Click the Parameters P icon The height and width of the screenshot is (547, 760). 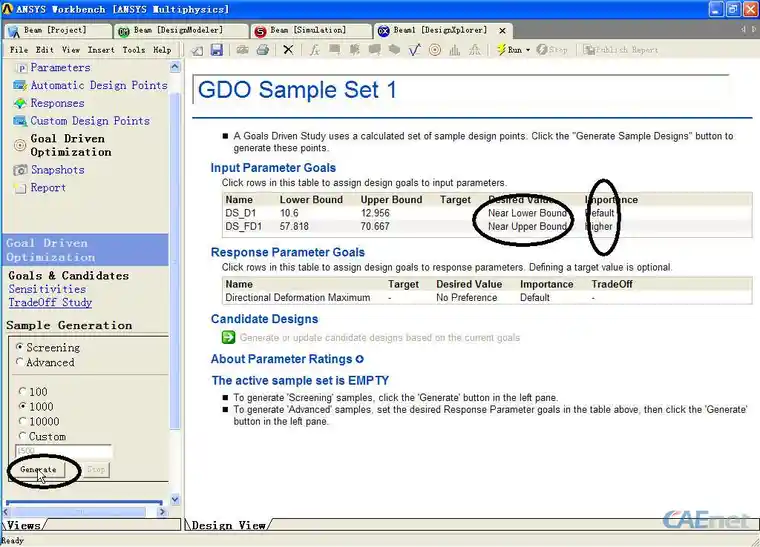(21, 68)
